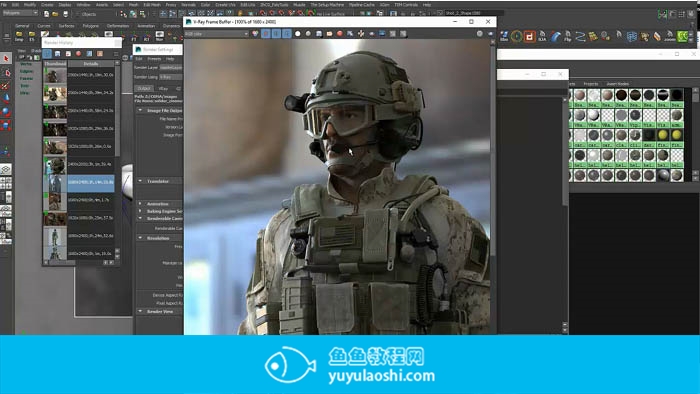Click the red stop render icon in frame buffer
The width and height of the screenshot is (700, 394).
click(340, 33)
